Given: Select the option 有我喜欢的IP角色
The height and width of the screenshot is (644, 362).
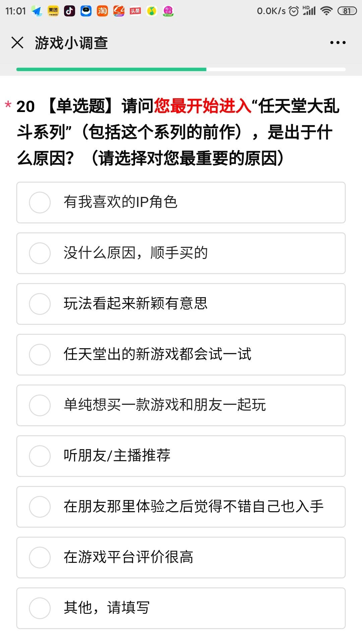Looking at the screenshot, I should 40,203.
